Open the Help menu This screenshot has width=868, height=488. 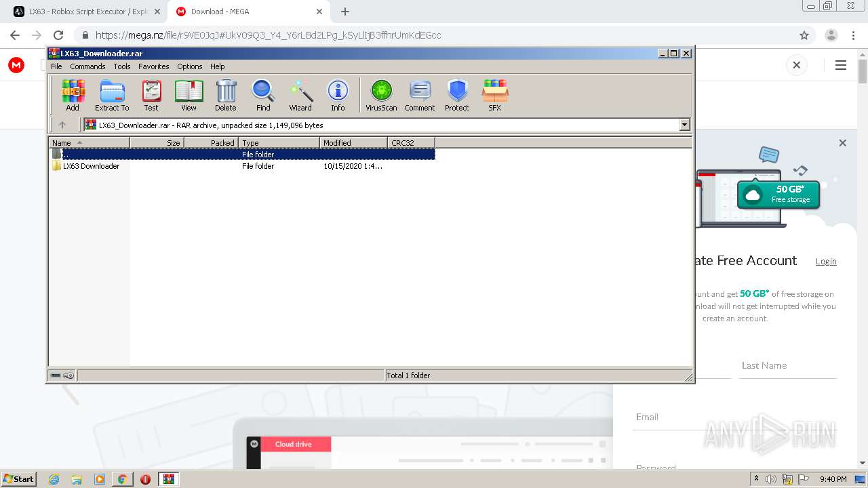pos(217,66)
